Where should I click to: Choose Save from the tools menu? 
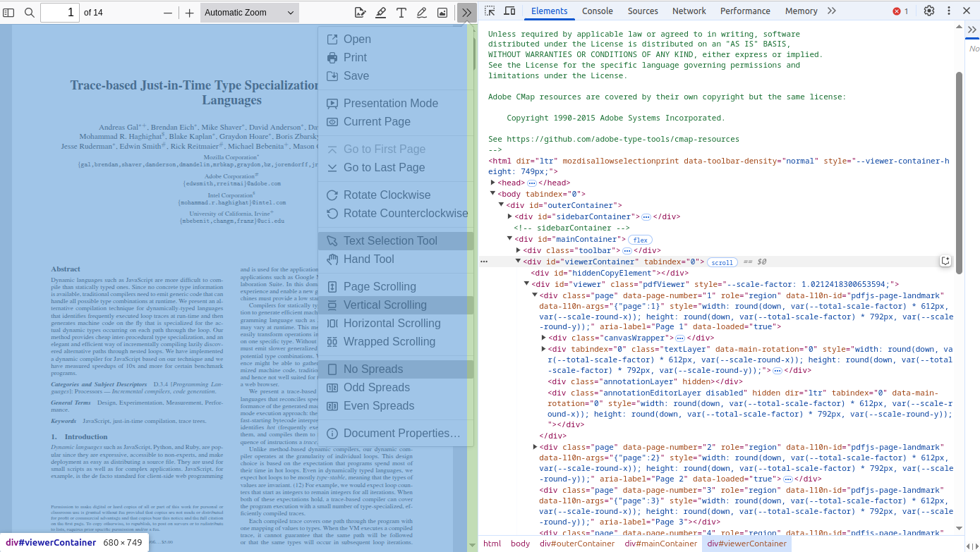coord(396,75)
